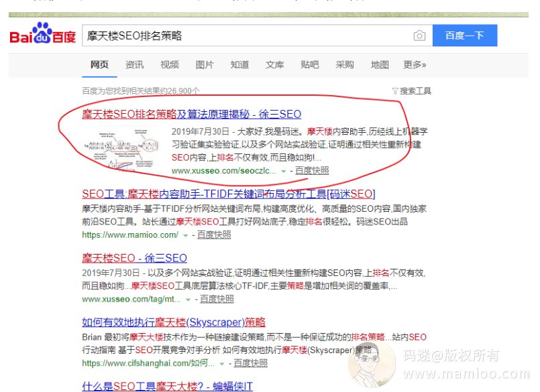
Task: Open the 采购 tab
Action: 345,65
